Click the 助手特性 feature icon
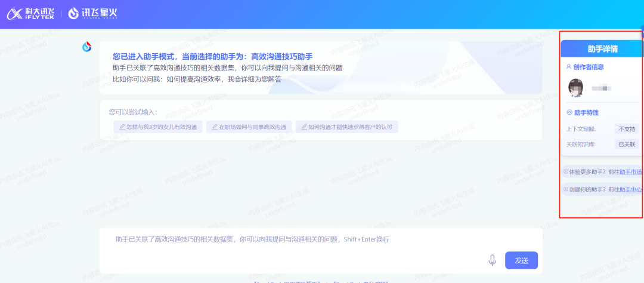 pos(569,112)
